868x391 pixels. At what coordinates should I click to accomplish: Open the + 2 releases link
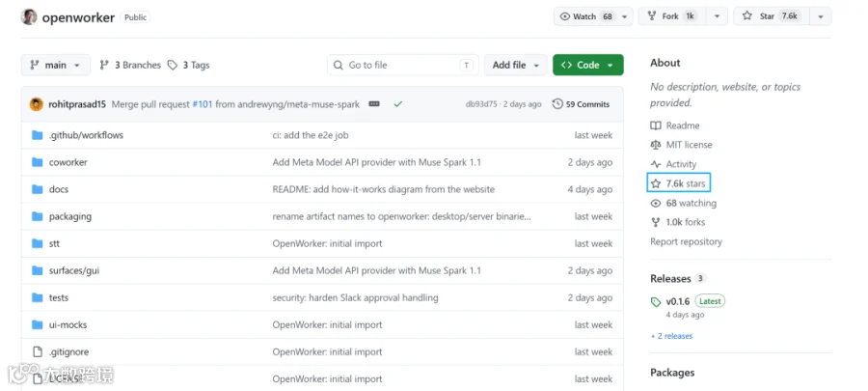click(671, 336)
